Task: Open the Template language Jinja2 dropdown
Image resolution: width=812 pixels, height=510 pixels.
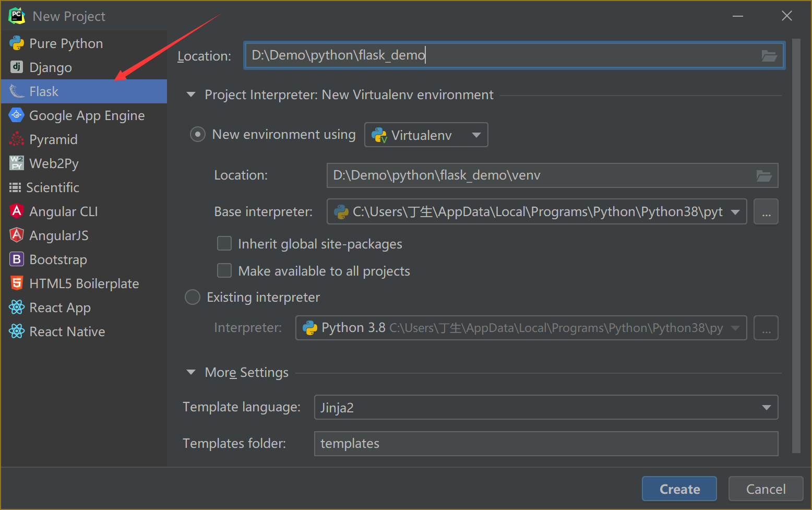Action: 546,407
